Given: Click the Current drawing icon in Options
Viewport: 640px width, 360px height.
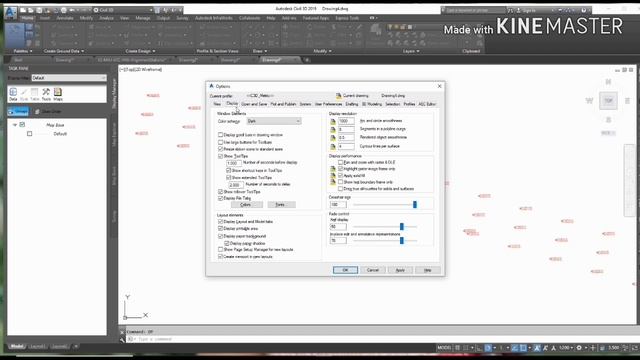Looking at the screenshot, I should 338,96.
